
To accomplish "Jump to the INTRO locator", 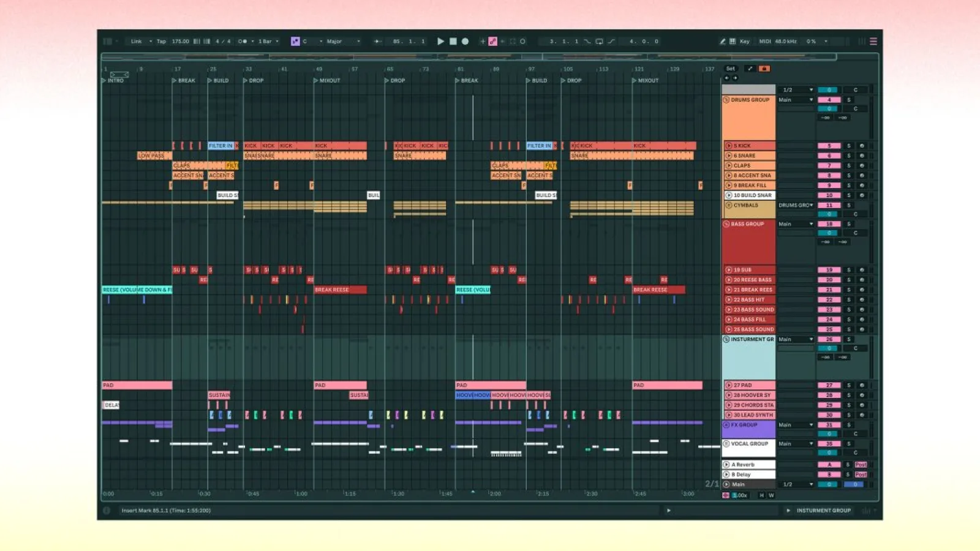I will tap(113, 80).
